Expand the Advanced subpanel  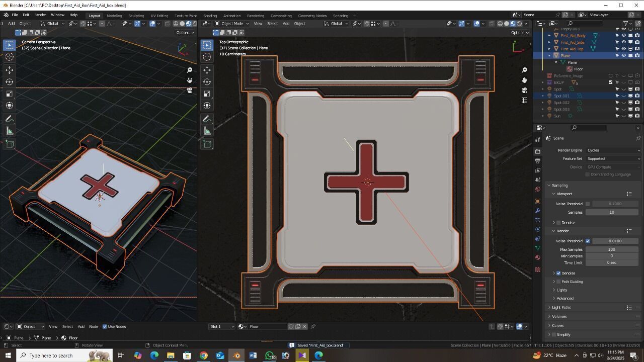pos(565,298)
